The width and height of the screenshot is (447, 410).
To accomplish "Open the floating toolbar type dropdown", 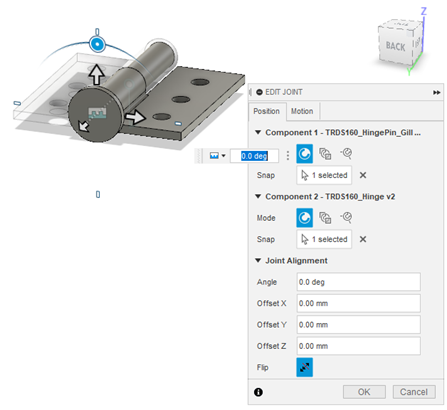I will point(218,156).
